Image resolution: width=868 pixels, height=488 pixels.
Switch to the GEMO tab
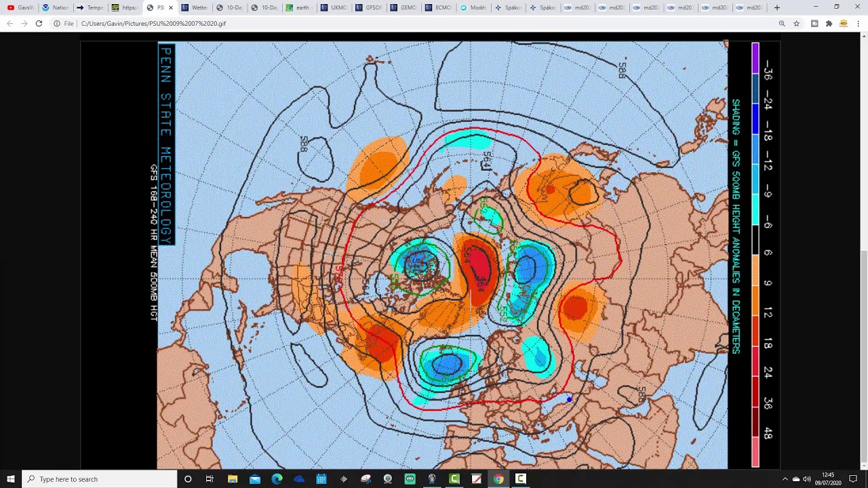click(x=403, y=7)
